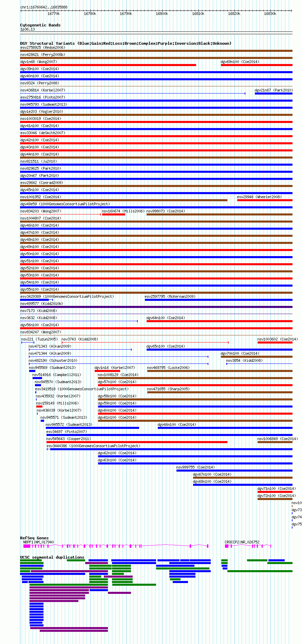Click the dgv1e203 (Vogler2010) label
The height and width of the screenshot is (644, 302).
42,112
